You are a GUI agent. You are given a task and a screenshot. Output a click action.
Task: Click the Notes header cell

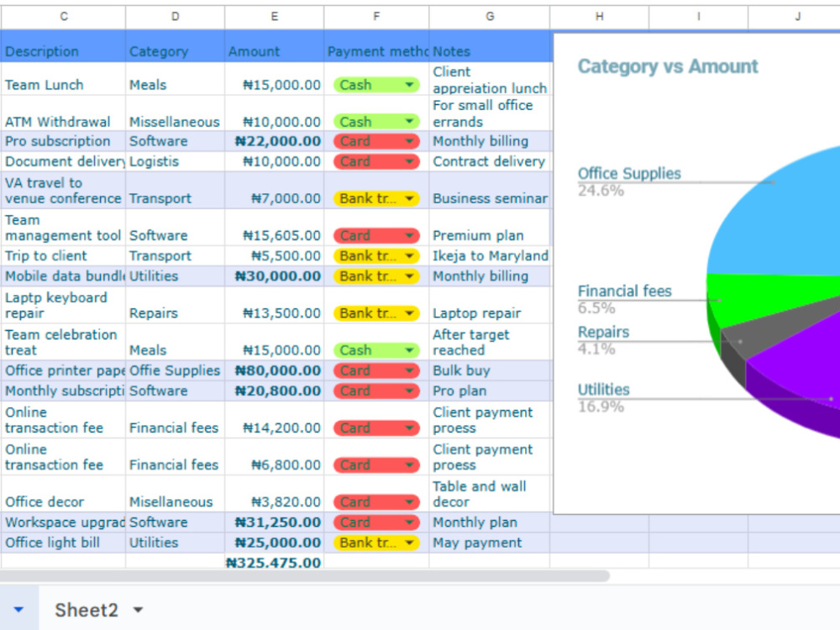(x=489, y=46)
